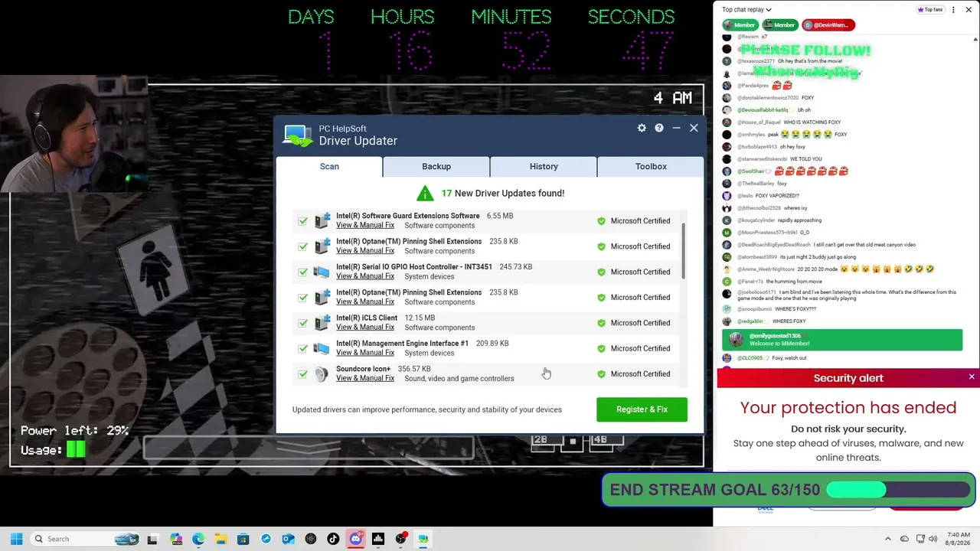
Task: Expand the Top chat replay dropdown
Action: 746,10
